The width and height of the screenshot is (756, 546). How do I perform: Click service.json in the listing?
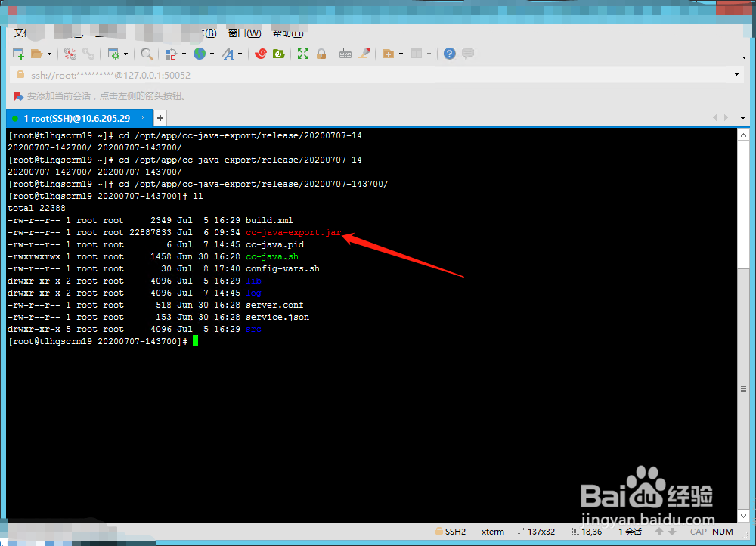(277, 317)
